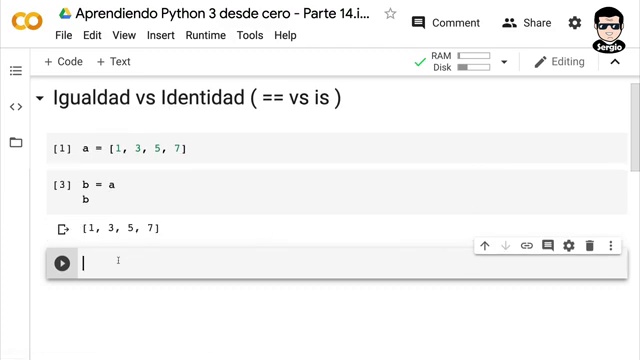The height and width of the screenshot is (360, 640).
Task: Click the output toggle icon of cell 3
Action: (63, 229)
